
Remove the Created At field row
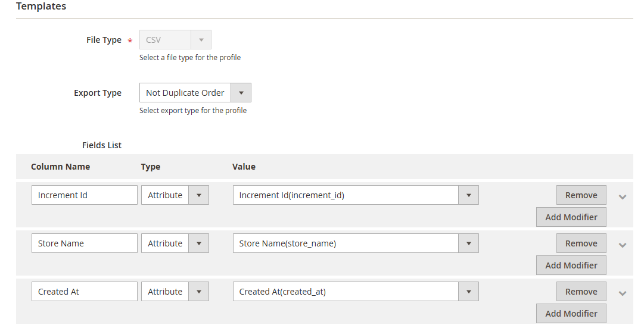point(581,292)
